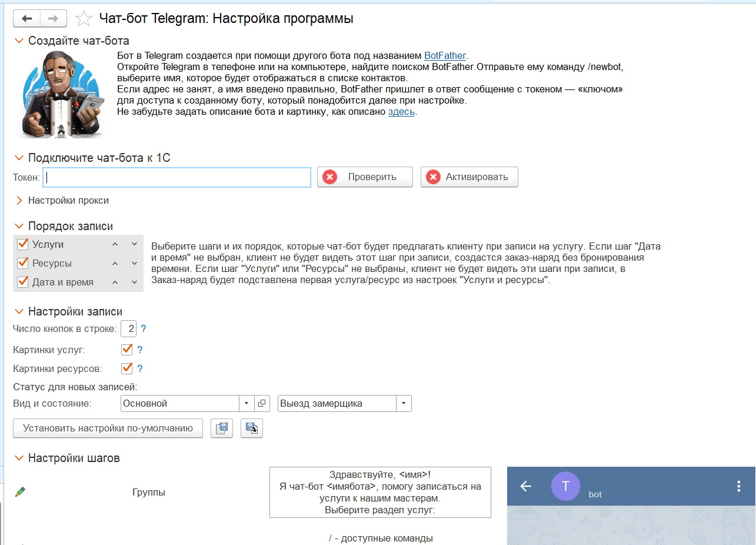756x545 pixels.
Task: Collapse the 'Настройки записи' section
Action: [x=20, y=312]
